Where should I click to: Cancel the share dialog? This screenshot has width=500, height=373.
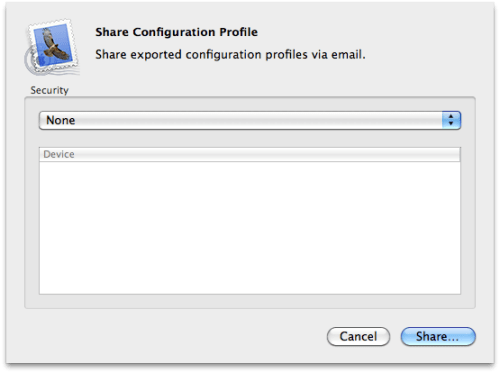[358, 336]
